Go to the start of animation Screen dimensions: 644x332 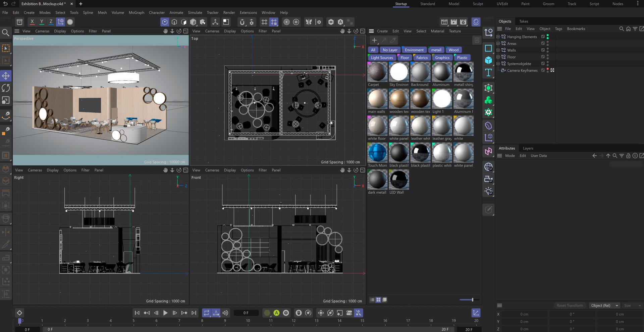tap(137, 313)
